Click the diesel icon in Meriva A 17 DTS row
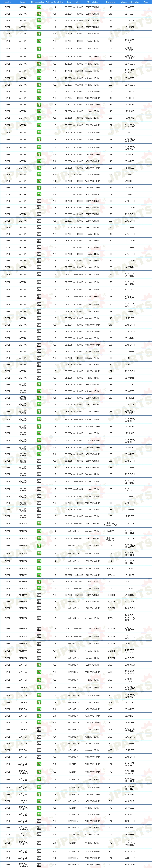Screen dimensions: 152x868 (39, 658)
